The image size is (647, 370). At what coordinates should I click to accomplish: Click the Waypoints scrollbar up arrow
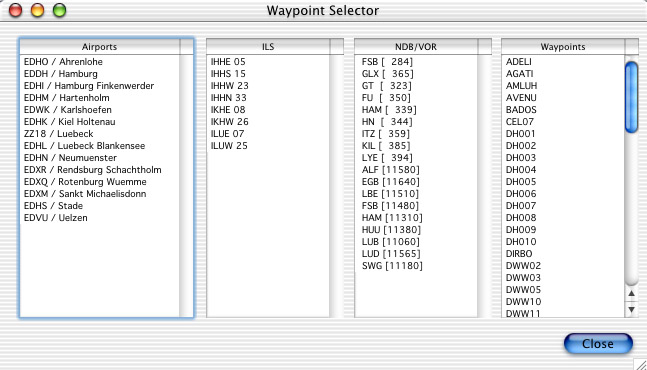coord(631,293)
